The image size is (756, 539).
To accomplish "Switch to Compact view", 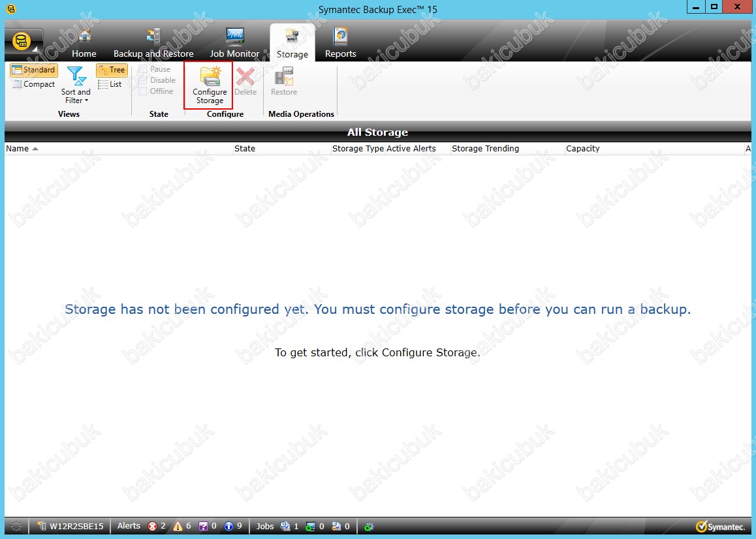I will [34, 84].
